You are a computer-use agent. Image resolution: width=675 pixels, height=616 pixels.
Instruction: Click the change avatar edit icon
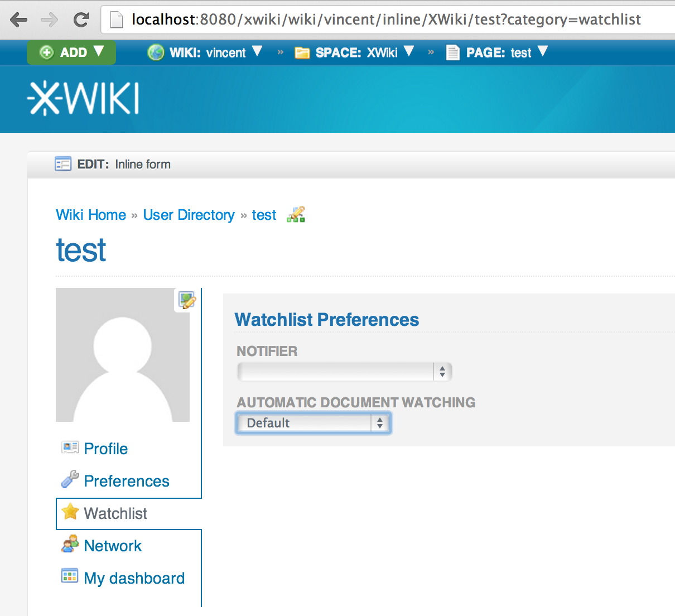click(187, 300)
